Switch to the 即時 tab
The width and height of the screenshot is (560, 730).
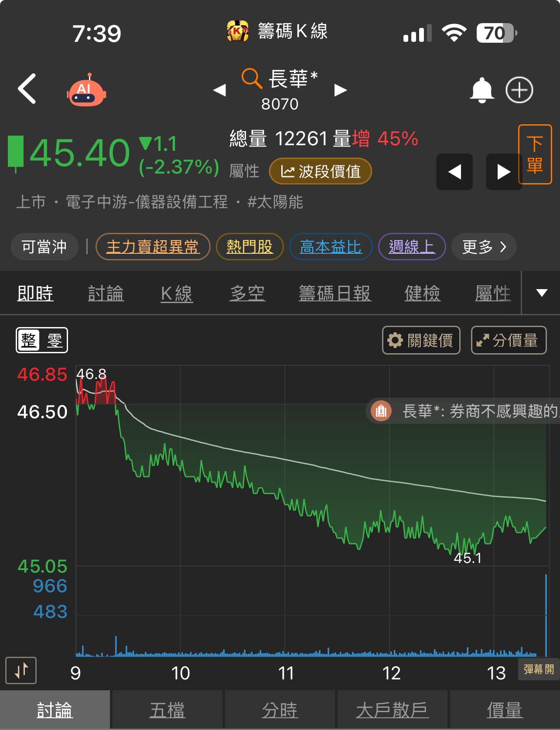[x=35, y=293]
